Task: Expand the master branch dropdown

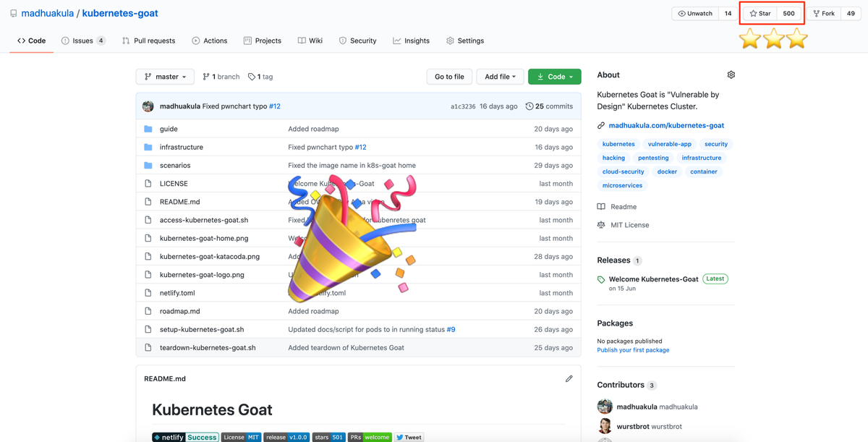Action: click(166, 77)
